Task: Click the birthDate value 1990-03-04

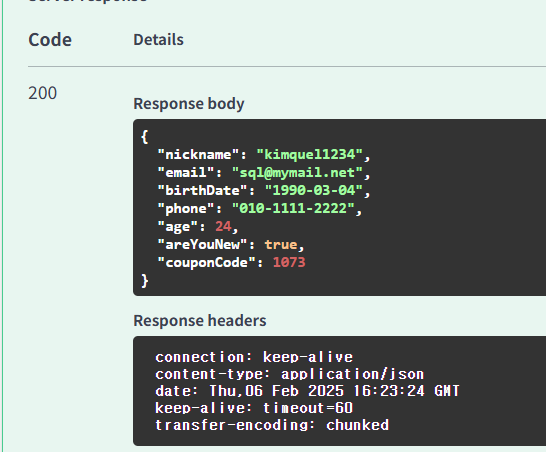Action: pyautogui.click(x=314, y=190)
